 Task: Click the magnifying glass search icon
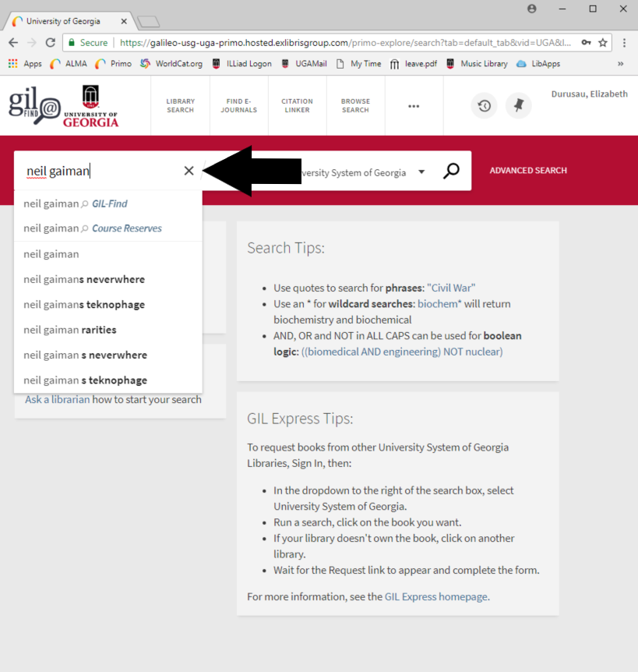click(x=451, y=172)
